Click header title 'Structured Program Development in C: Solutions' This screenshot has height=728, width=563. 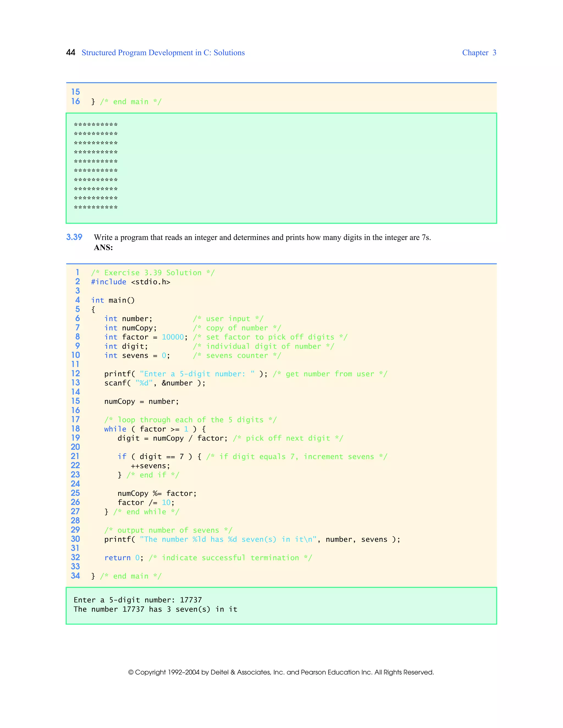coord(163,53)
